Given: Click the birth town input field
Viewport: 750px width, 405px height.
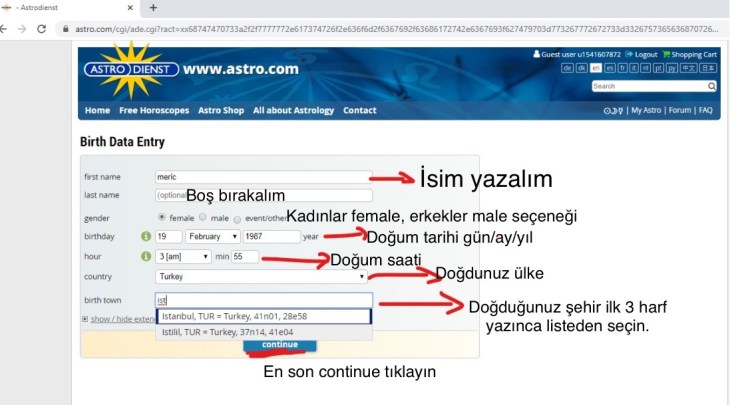Looking at the screenshot, I should [x=264, y=300].
